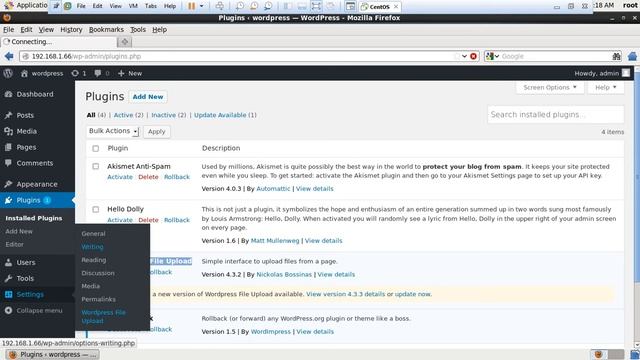Click the Apply bulk action button

(156, 131)
